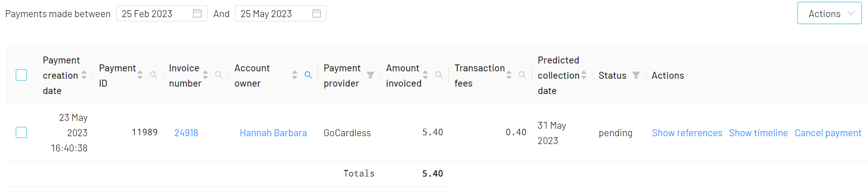Search by Payment ID magnifier icon
Viewport: 868px width, 189px height.
coord(153,75)
